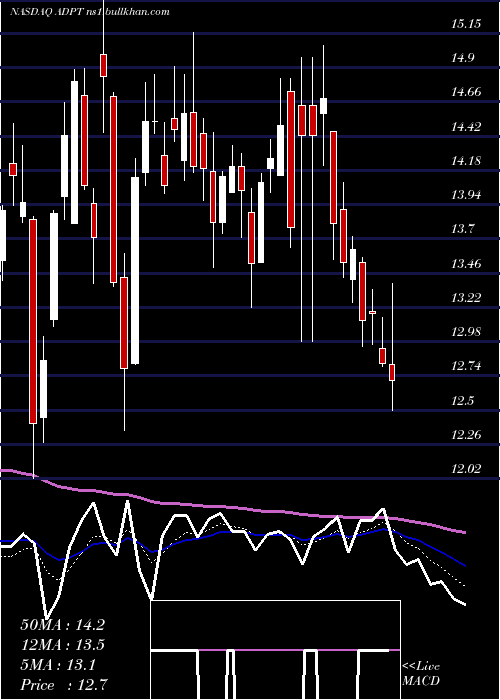500x700 pixels.
Task: Click the 12MA : 13.5 readout
Action: pyautogui.click(x=62, y=645)
